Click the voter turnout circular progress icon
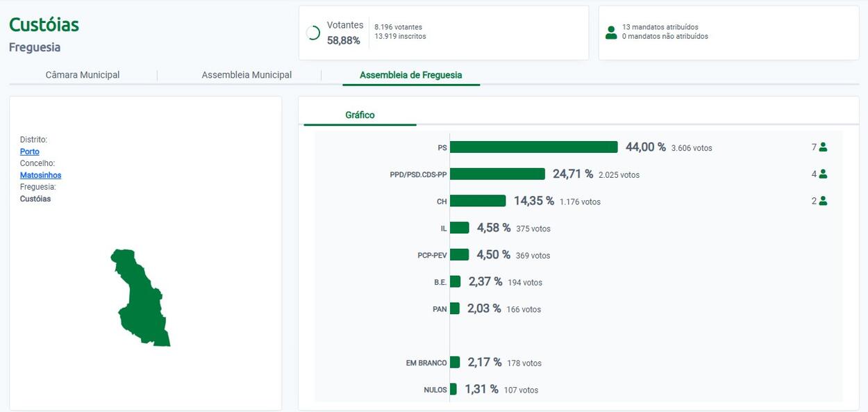The height and width of the screenshot is (412, 868). (x=313, y=33)
